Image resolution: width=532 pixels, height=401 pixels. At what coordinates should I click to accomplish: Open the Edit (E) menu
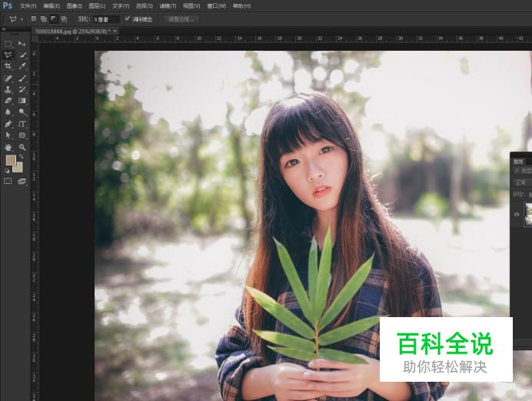coord(52,6)
